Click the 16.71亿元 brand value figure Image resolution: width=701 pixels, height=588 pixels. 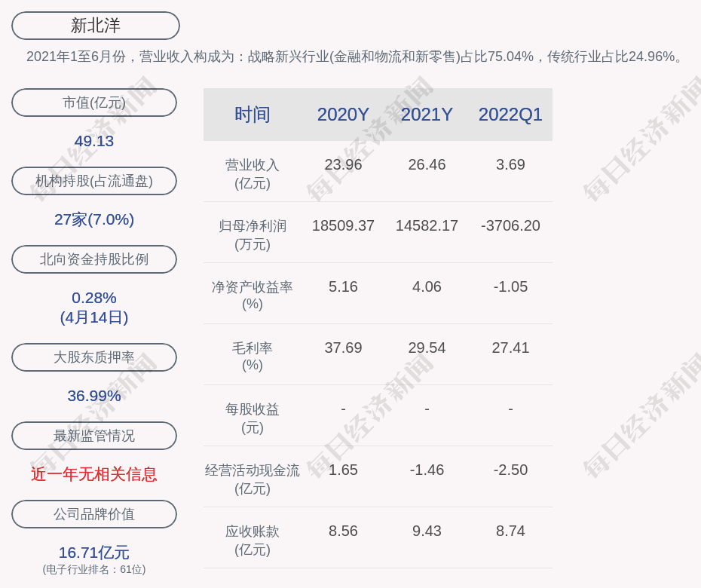pyautogui.click(x=94, y=553)
